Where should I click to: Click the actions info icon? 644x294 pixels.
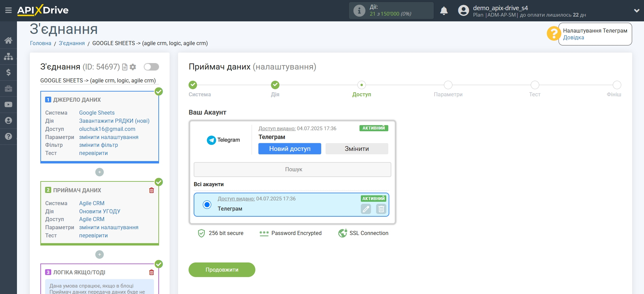click(359, 11)
